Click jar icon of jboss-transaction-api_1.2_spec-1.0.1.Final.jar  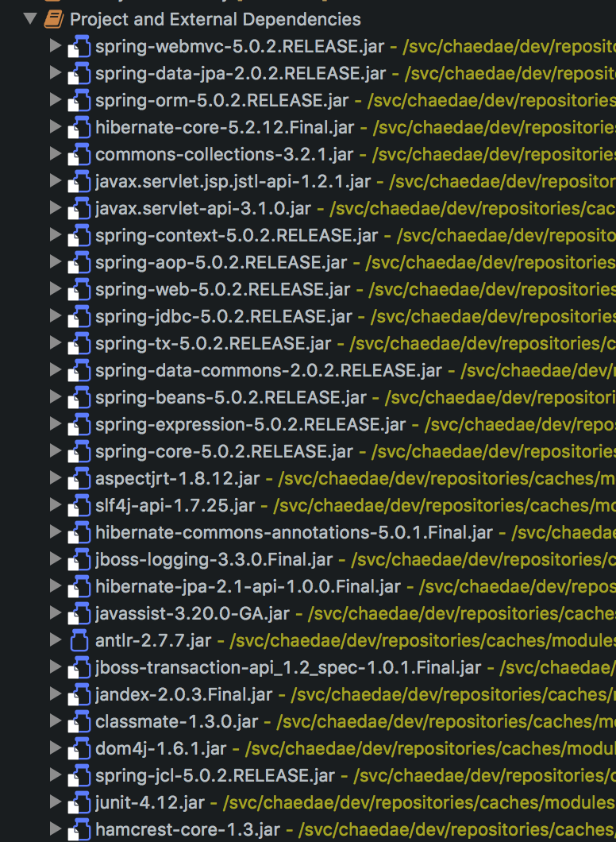coord(79,667)
